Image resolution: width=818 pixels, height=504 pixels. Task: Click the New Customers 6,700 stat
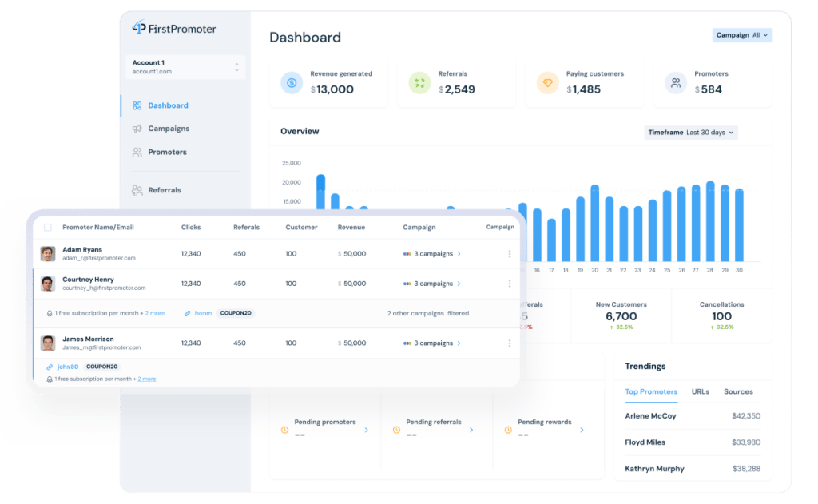click(621, 315)
